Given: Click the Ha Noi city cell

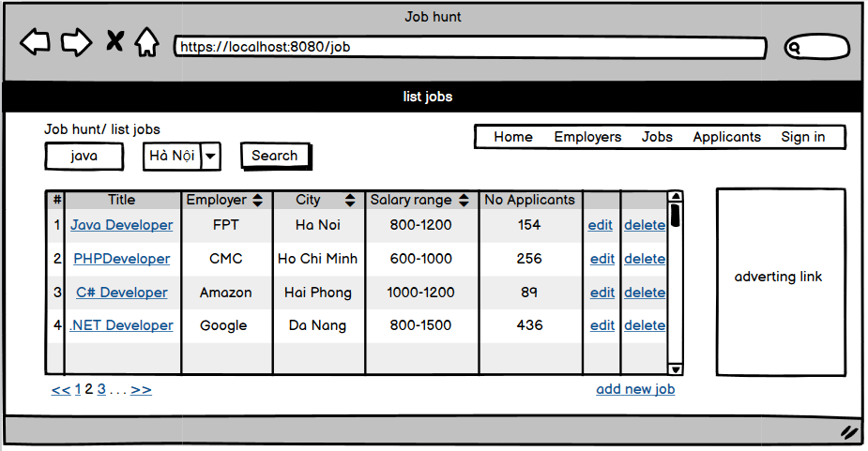Looking at the screenshot, I should [318, 225].
